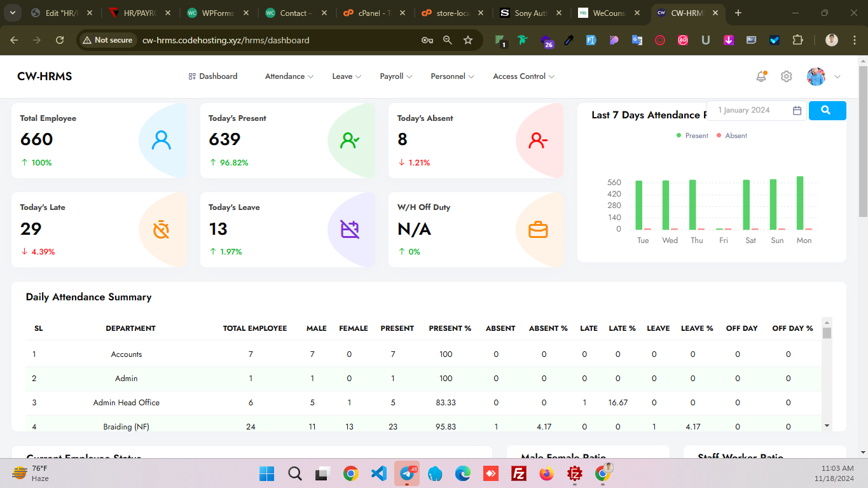868x488 pixels.
Task: Open the Dashboard menu item
Action: click(213, 76)
